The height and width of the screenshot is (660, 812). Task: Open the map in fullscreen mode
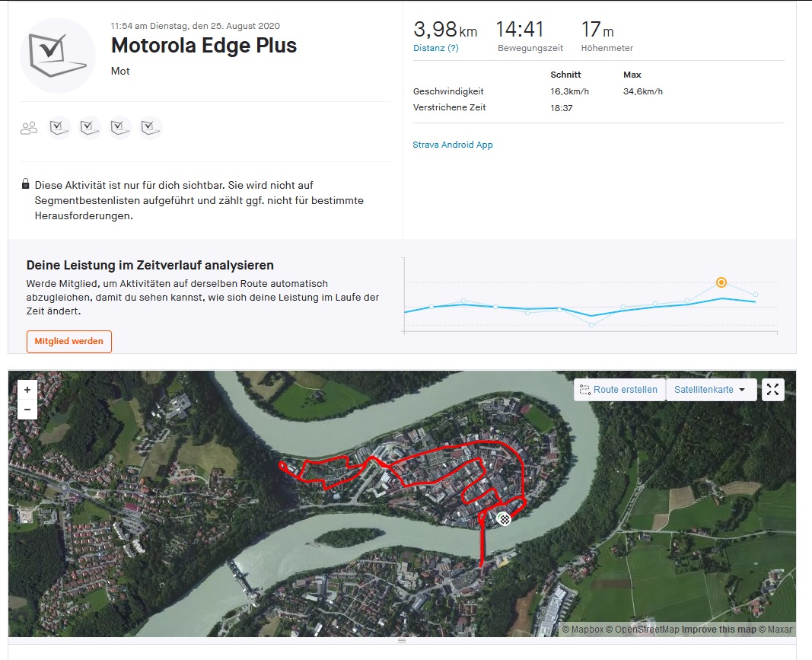772,390
